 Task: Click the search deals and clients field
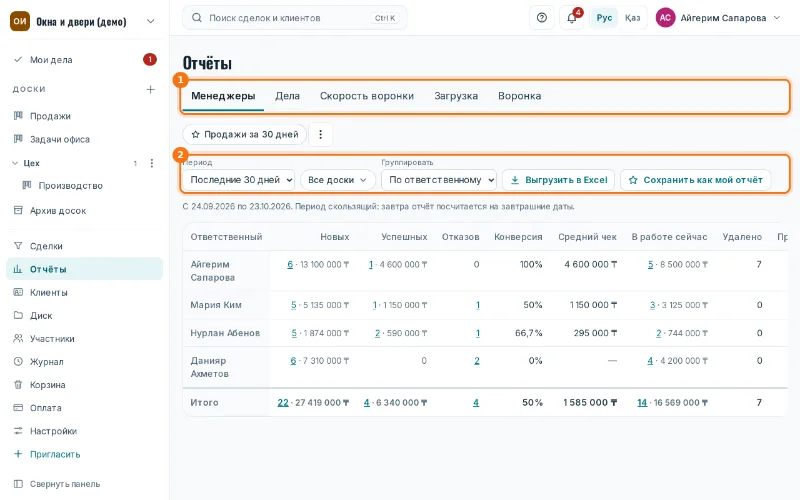pyautogui.click(x=295, y=18)
